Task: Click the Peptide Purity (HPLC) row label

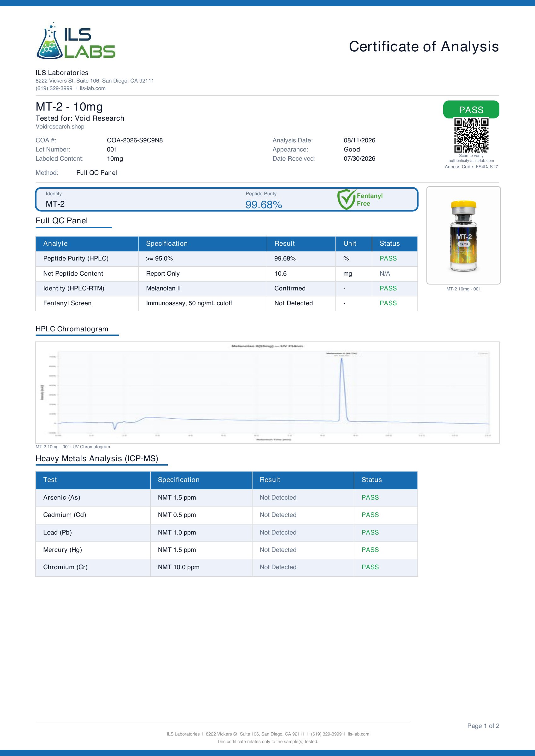Action: click(x=76, y=259)
